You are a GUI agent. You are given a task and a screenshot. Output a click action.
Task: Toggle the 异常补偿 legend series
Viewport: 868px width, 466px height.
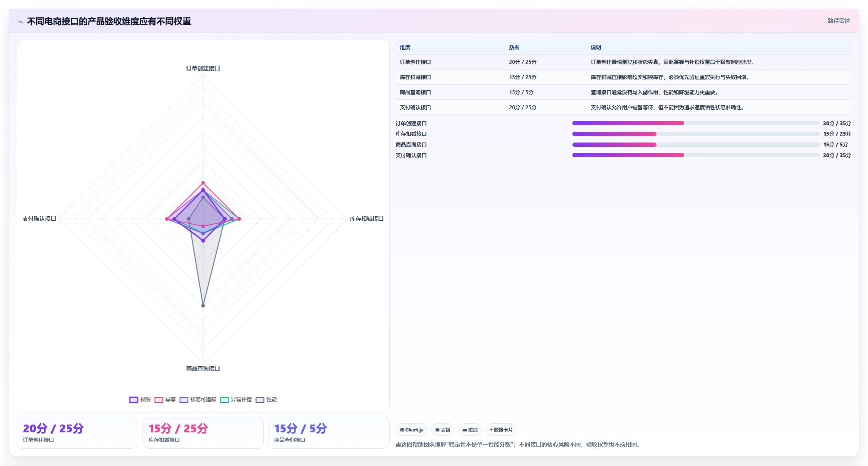tap(236, 399)
